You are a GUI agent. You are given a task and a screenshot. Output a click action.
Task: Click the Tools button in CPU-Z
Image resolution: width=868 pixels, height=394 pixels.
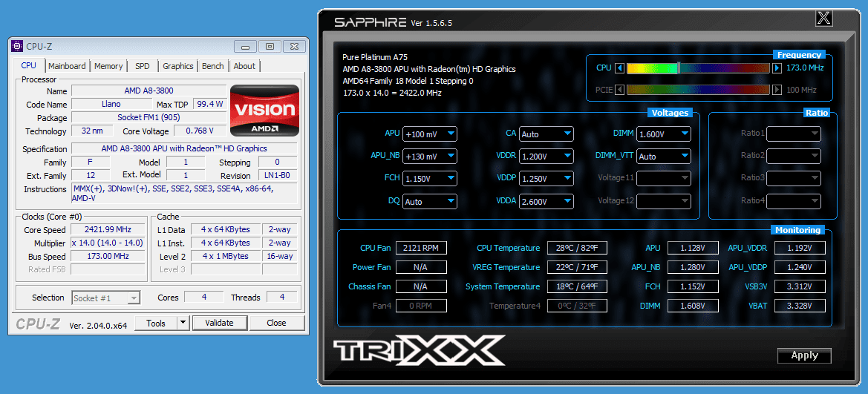tap(156, 323)
